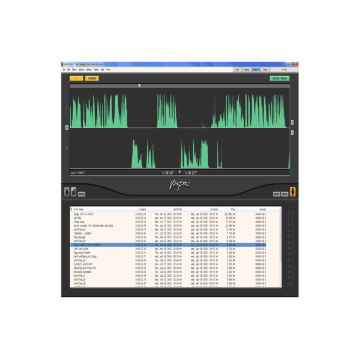Click the first gray icon at left of control strip
The image size is (360, 360).
coord(67,192)
